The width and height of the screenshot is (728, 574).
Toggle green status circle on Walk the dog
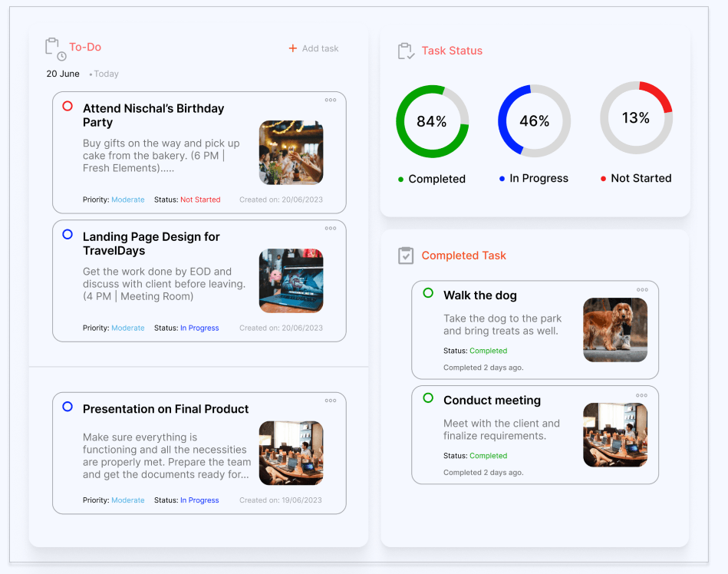(x=428, y=293)
